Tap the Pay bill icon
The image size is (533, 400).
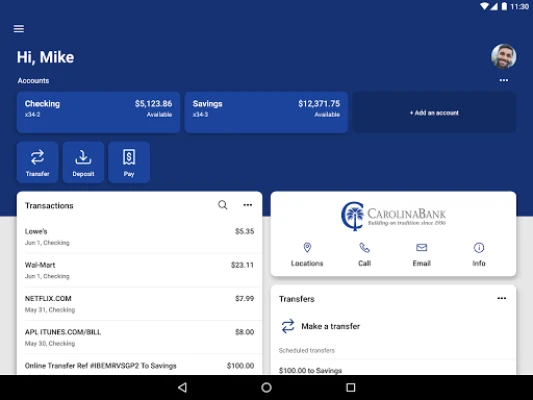click(129, 157)
